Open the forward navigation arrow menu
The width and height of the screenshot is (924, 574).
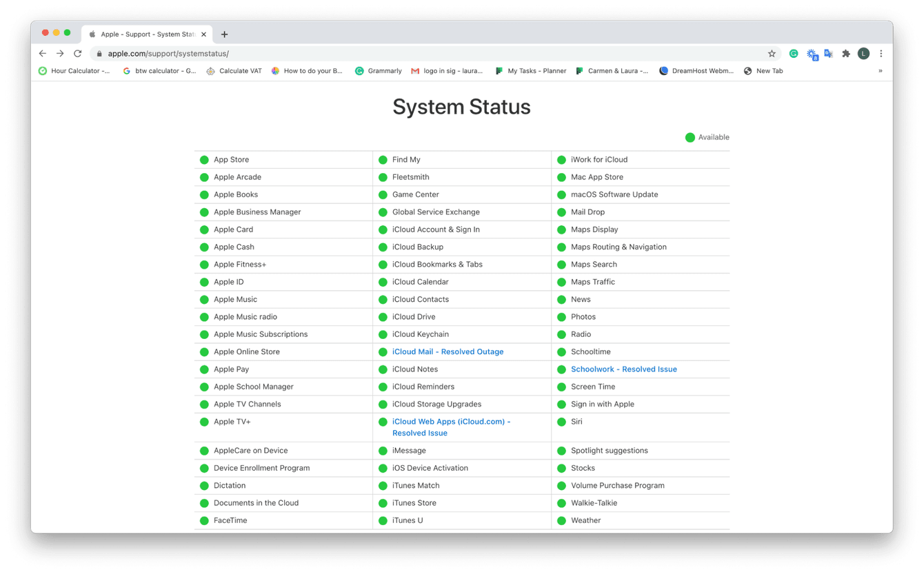60,53
